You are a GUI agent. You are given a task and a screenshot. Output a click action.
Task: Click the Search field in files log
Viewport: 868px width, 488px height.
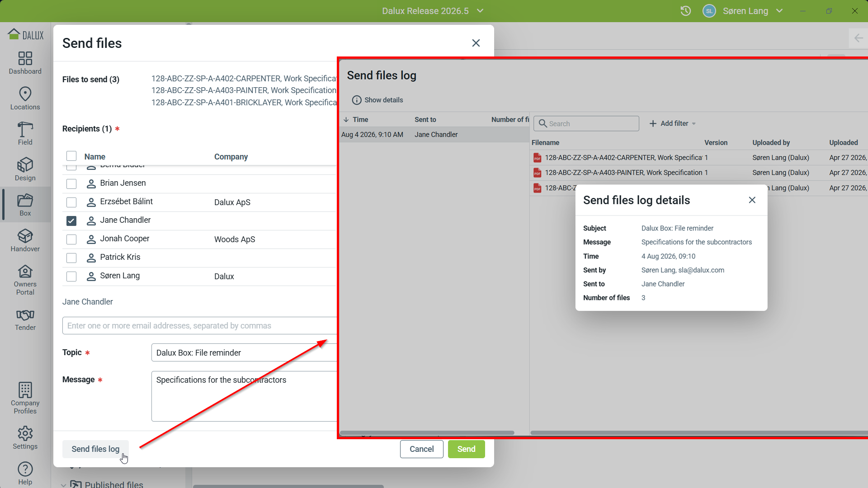click(x=586, y=123)
